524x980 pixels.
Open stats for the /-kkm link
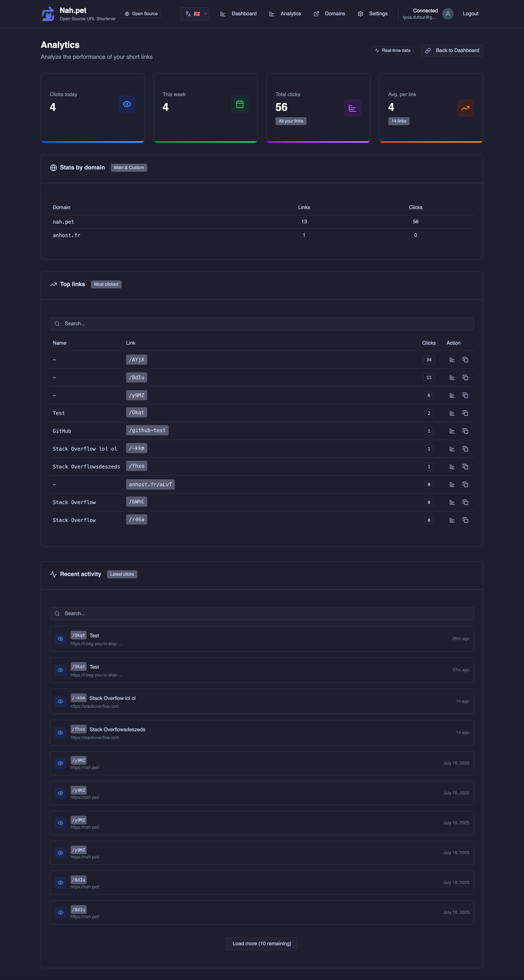coord(452,449)
